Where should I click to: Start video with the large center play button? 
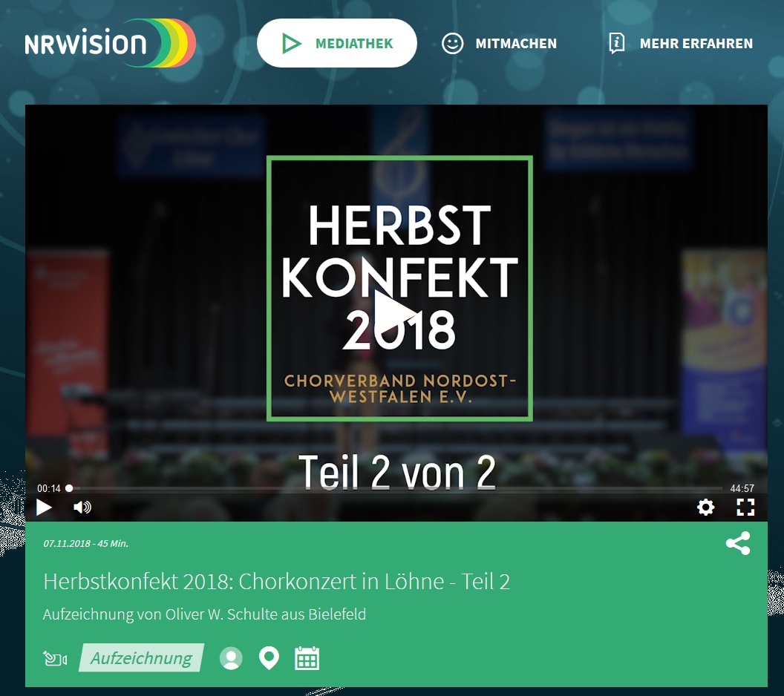[396, 312]
